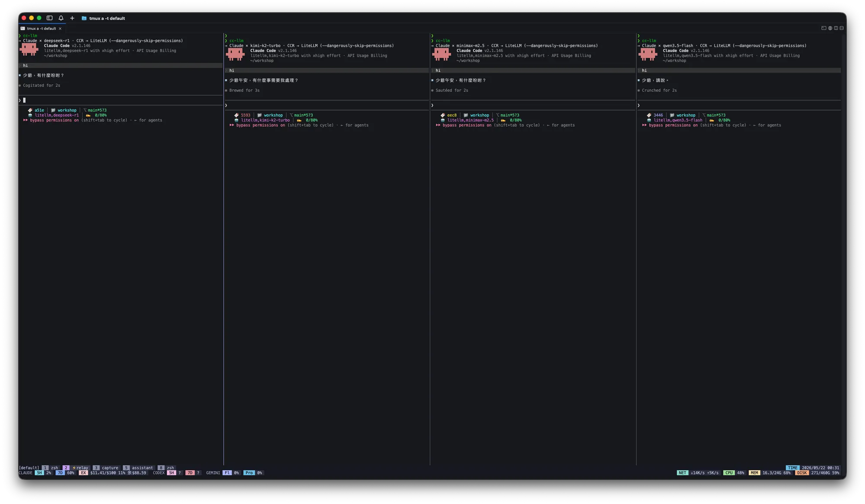This screenshot has width=865, height=504.
Task: Click the EX '$11.41/$100' cost readout
Action: [x=103, y=473]
